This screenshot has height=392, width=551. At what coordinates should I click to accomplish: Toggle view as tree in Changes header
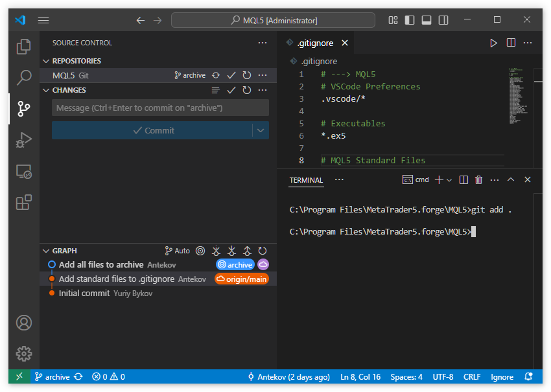216,90
